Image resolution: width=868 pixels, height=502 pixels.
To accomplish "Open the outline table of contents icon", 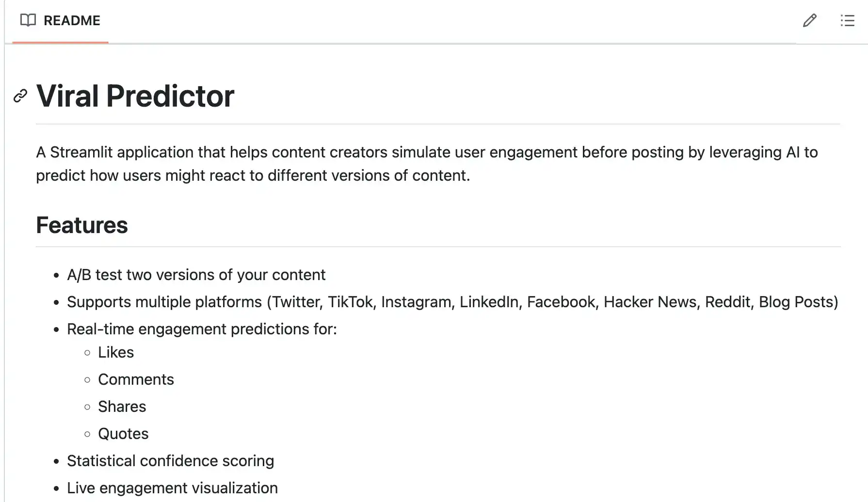I will 847,20.
